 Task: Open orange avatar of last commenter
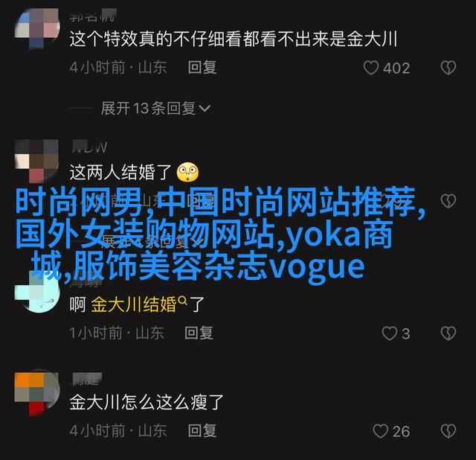pyautogui.click(x=36, y=394)
